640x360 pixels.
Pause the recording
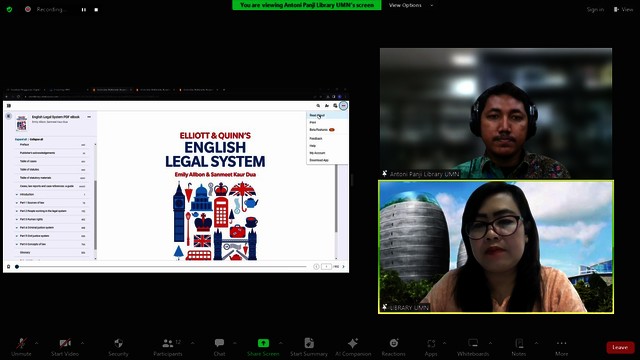[84, 9]
